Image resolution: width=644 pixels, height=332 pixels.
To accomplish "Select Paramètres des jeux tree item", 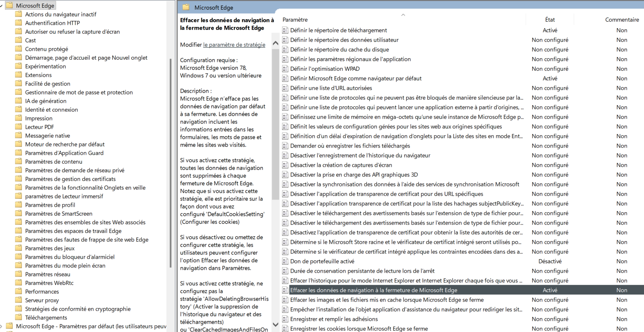I will 50,248.
